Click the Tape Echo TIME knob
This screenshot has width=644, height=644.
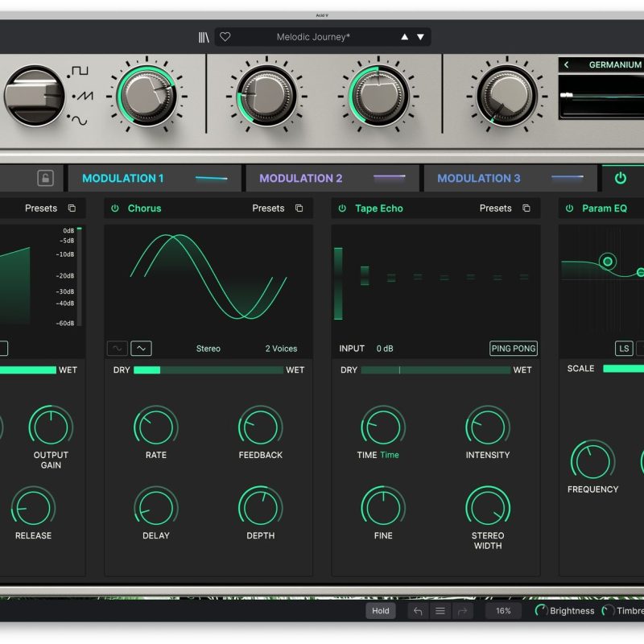point(383,427)
